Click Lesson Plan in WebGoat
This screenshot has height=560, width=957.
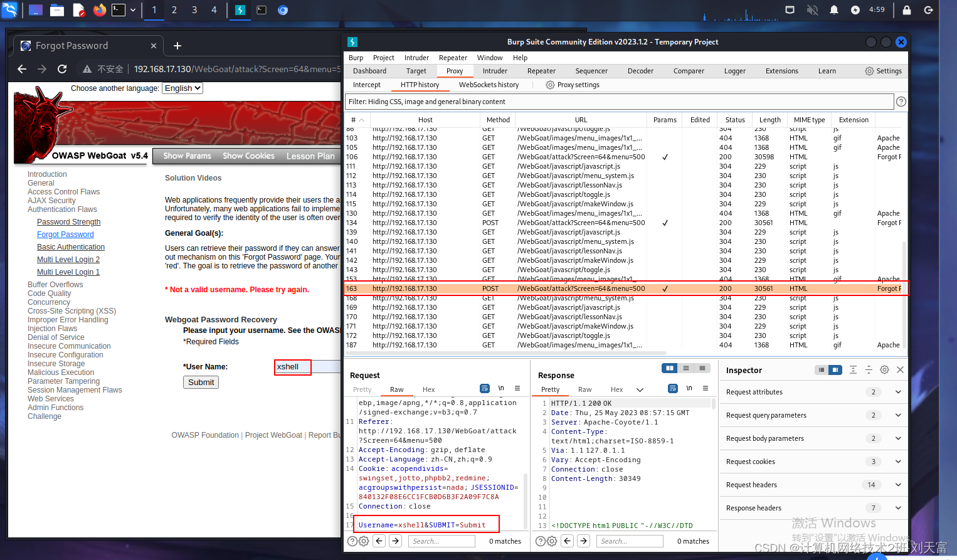click(x=310, y=156)
